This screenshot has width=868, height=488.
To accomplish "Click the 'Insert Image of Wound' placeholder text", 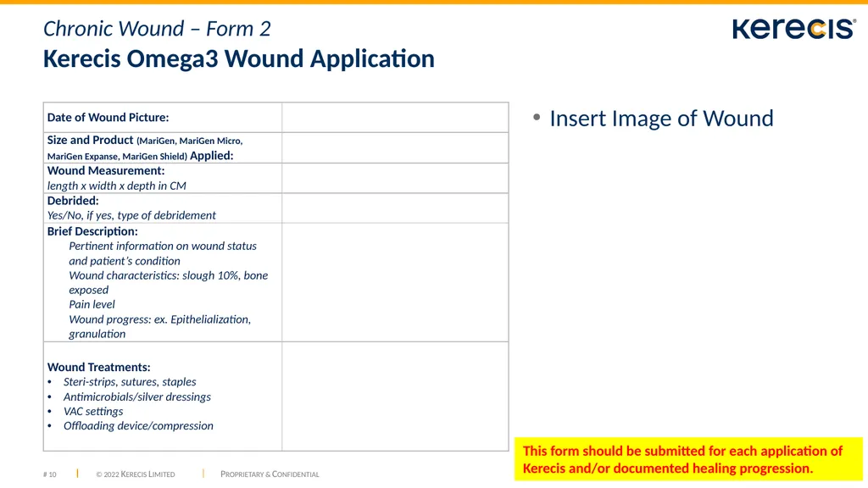I will [661, 119].
